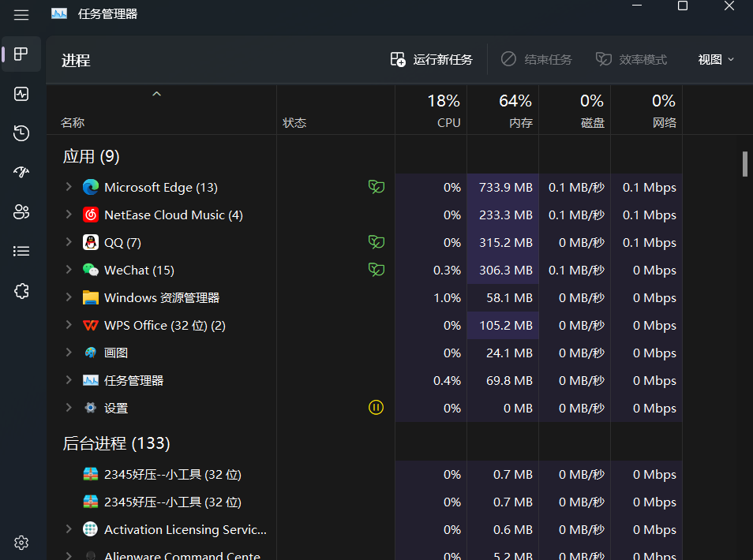Click the Task Manager title bar icon
Screen dimensions: 753x560
click(x=59, y=14)
